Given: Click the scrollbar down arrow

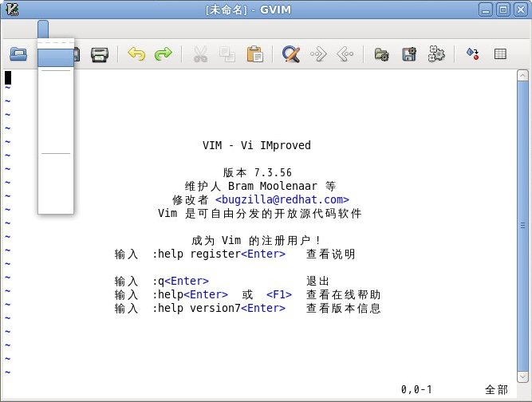Looking at the screenshot, I should [x=523, y=376].
